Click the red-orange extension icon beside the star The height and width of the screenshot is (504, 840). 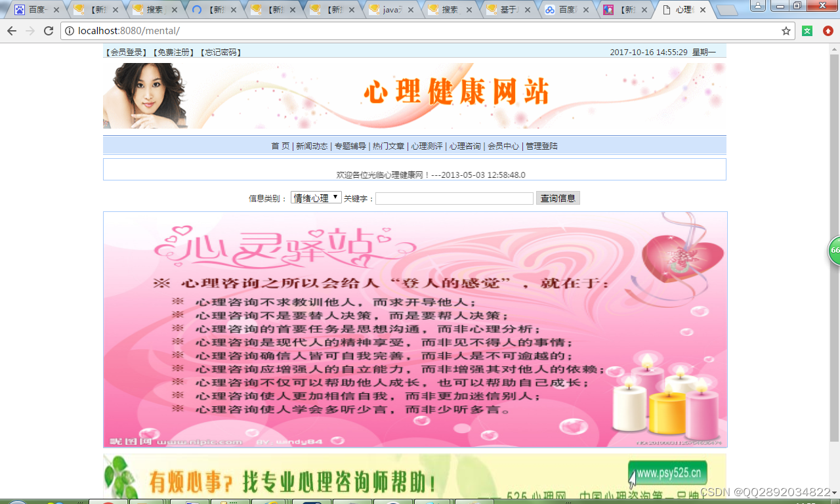(826, 30)
